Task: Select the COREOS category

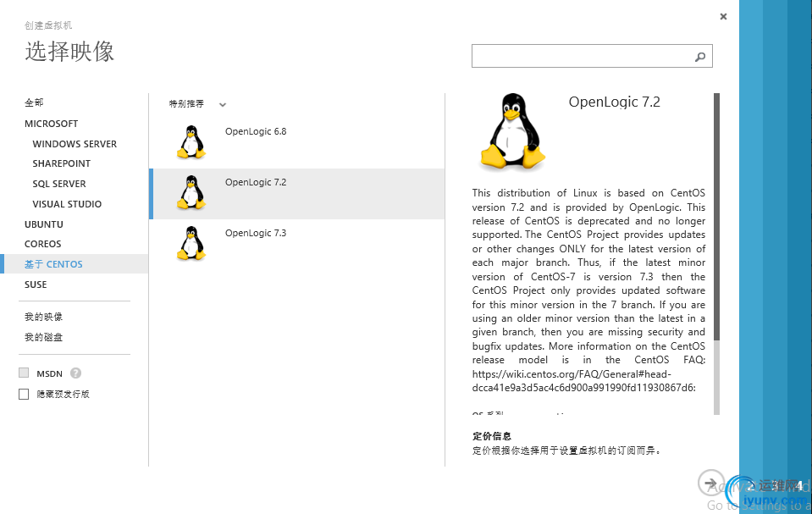Action: pyautogui.click(x=43, y=244)
